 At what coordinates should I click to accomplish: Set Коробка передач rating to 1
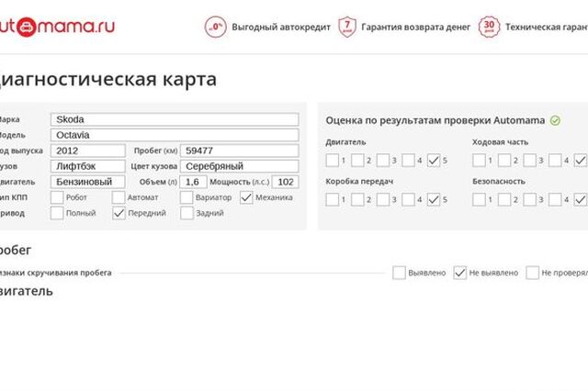(333, 199)
